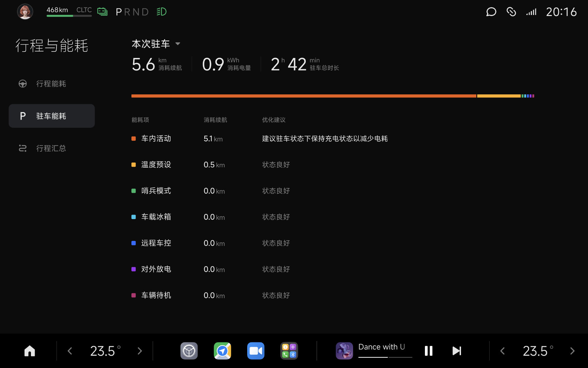Viewport: 588px width, 368px height.
Task: Open the video call app in dock
Action: [x=256, y=351]
